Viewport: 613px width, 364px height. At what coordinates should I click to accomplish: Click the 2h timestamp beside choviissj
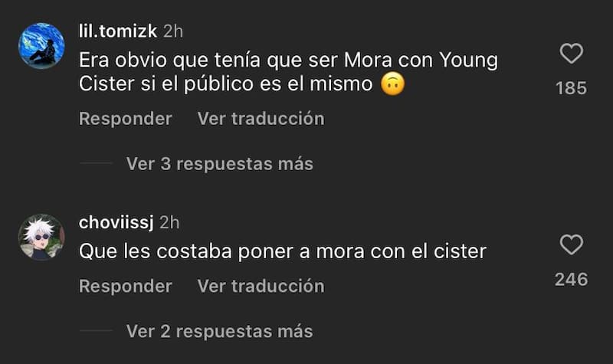(169, 222)
